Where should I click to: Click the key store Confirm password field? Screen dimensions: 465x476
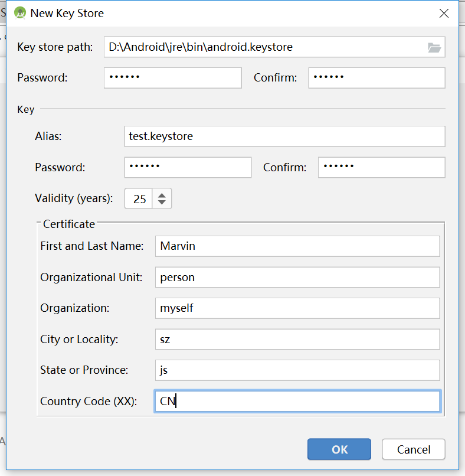coord(376,77)
